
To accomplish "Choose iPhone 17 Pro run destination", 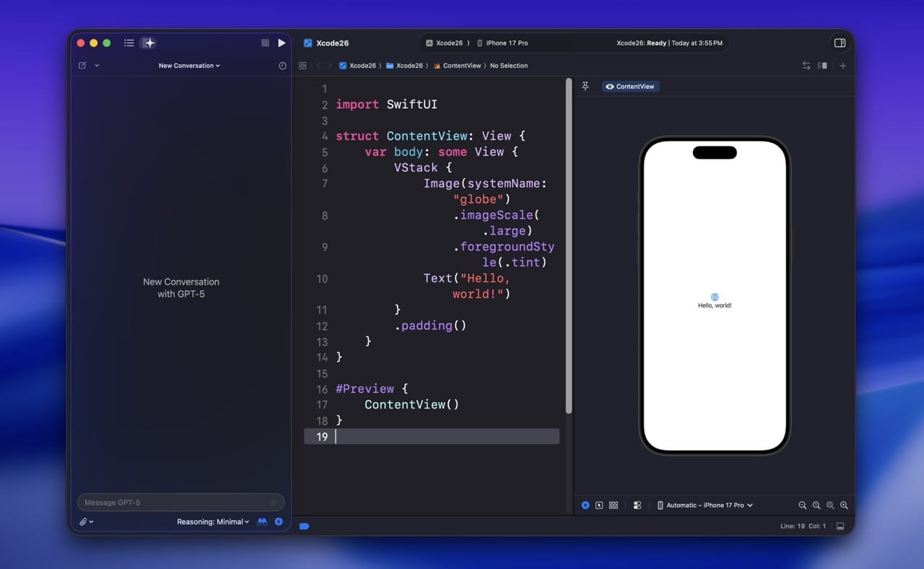I will click(x=502, y=43).
